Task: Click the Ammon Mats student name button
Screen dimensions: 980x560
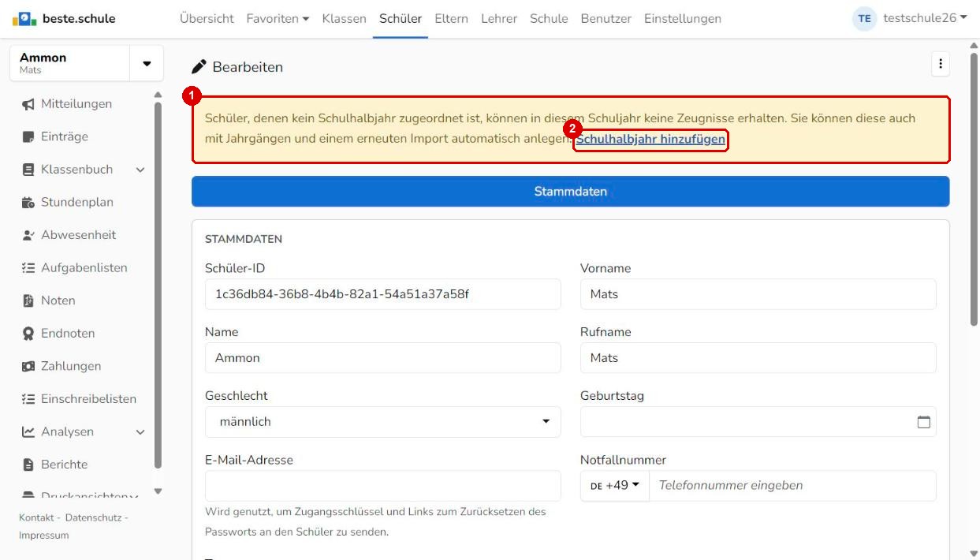Action: pyautogui.click(x=69, y=63)
